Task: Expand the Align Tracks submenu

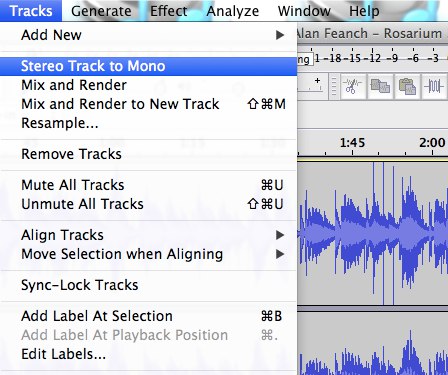Action: (148, 235)
